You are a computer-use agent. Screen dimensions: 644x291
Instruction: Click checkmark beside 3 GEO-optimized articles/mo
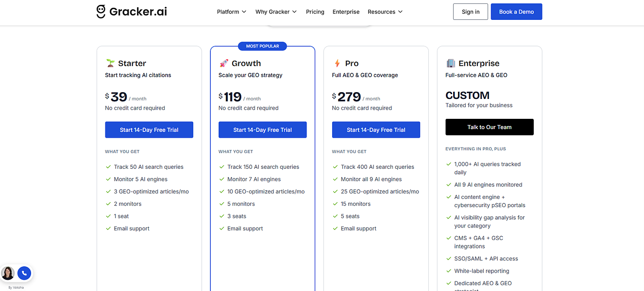[x=108, y=192]
